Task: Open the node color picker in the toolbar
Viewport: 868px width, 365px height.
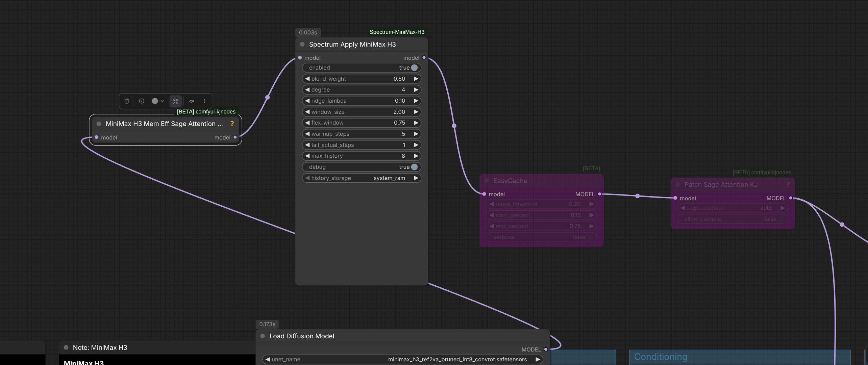Action: 158,101
